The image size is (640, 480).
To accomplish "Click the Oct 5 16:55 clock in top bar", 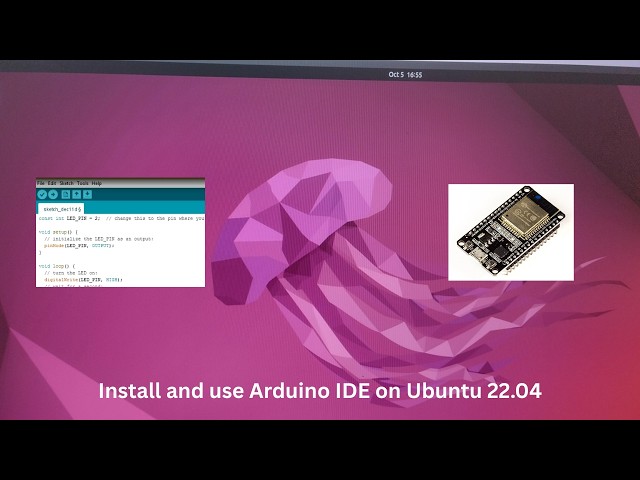I will pos(405,75).
